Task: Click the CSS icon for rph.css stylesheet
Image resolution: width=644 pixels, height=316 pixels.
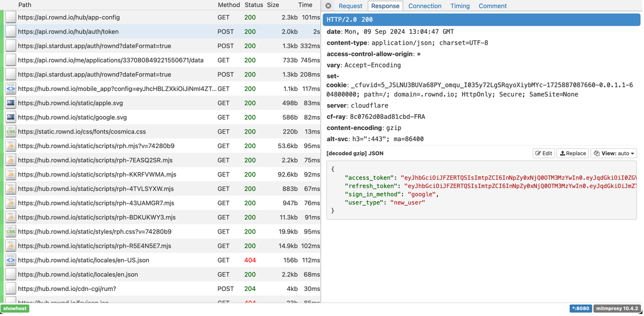Action: tap(11, 231)
